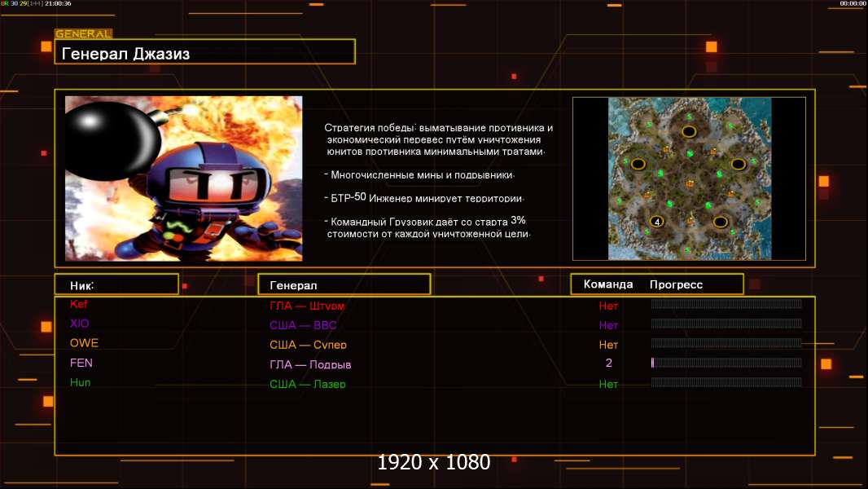Image resolution: width=868 pixels, height=489 pixels.
Task: Select the Ник: column header
Action: point(116,284)
